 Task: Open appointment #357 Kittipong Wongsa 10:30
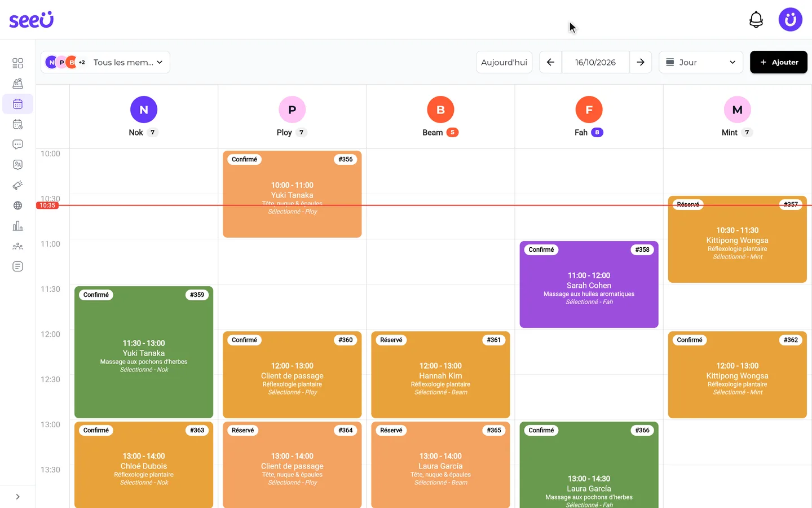point(738,239)
